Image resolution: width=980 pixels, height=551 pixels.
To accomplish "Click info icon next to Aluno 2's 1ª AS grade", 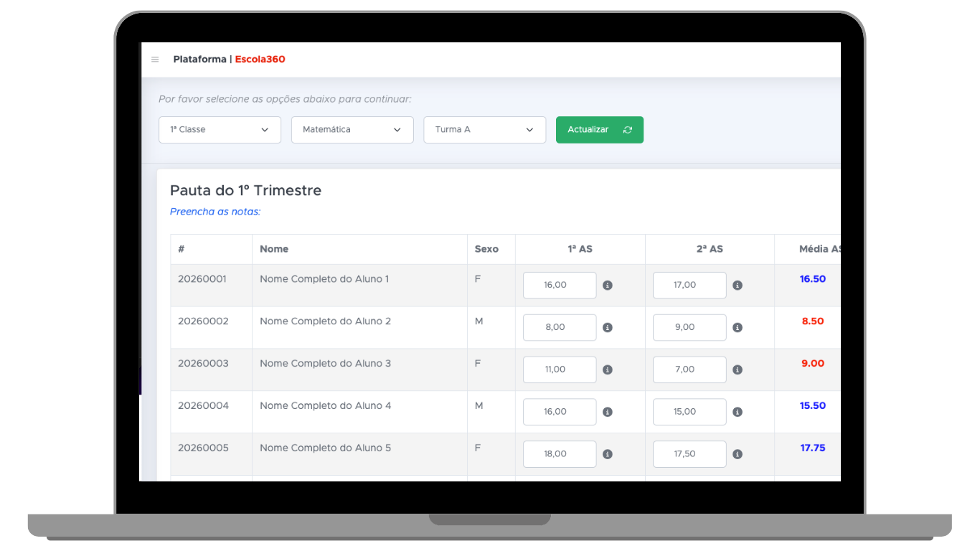I will tap(608, 328).
